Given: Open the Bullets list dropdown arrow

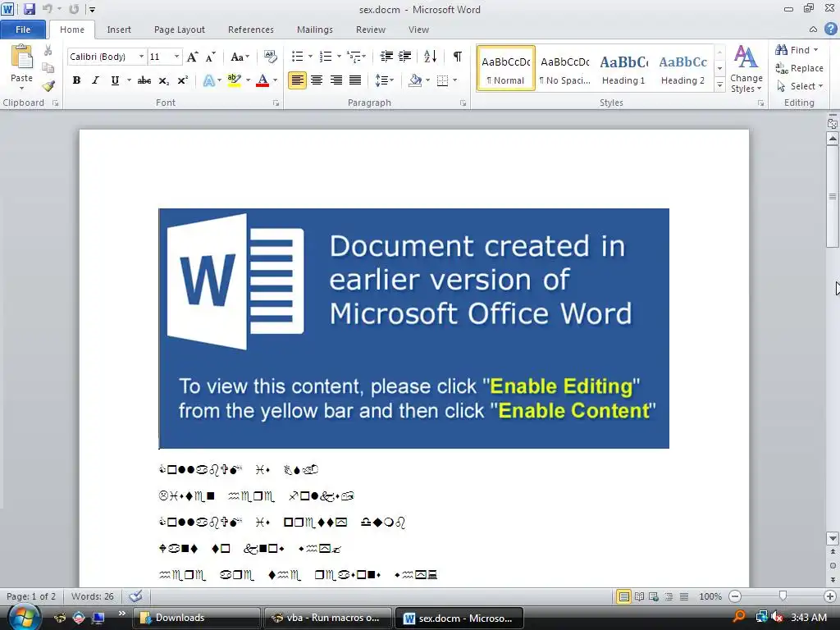Looking at the screenshot, I should [310, 57].
